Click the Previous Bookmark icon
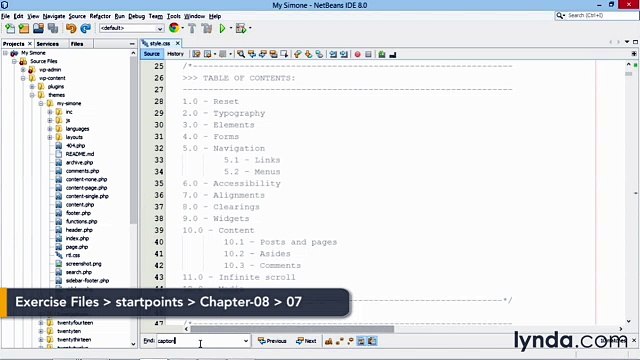 click(298, 54)
